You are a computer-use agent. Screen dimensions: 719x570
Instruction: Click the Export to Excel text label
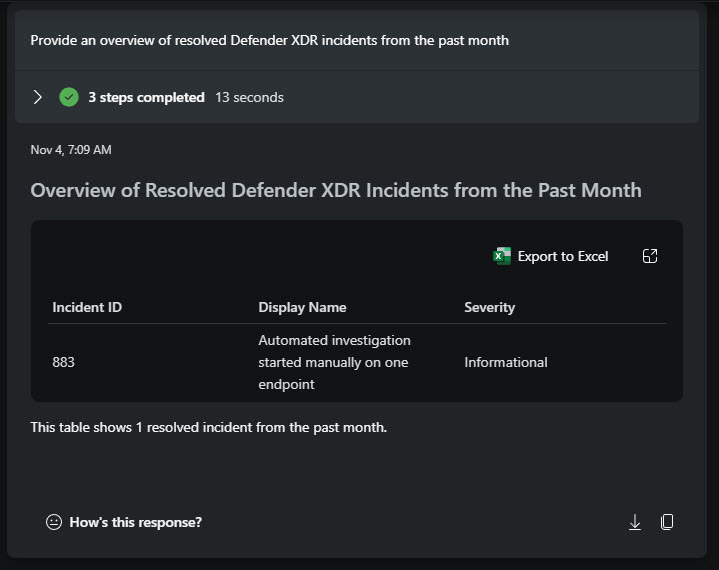(x=563, y=256)
